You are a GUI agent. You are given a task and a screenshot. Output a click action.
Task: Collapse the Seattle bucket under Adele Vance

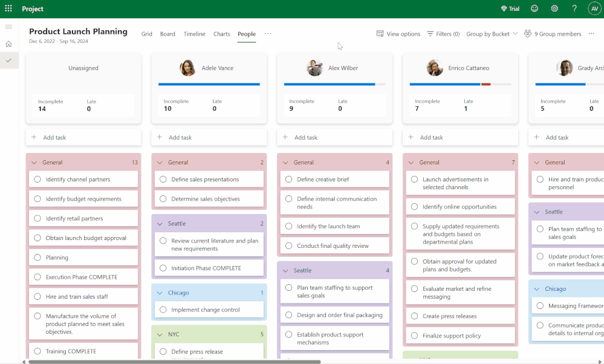click(x=160, y=224)
